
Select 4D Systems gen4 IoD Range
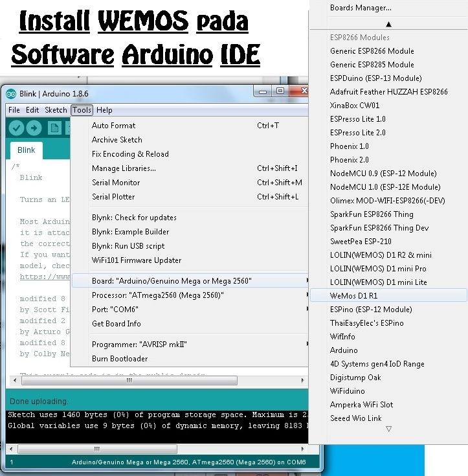click(x=388, y=364)
